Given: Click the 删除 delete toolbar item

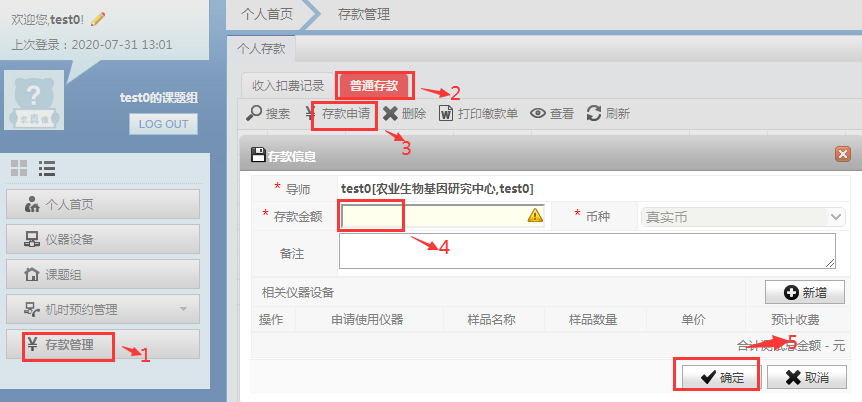Looking at the screenshot, I should pyautogui.click(x=404, y=114).
